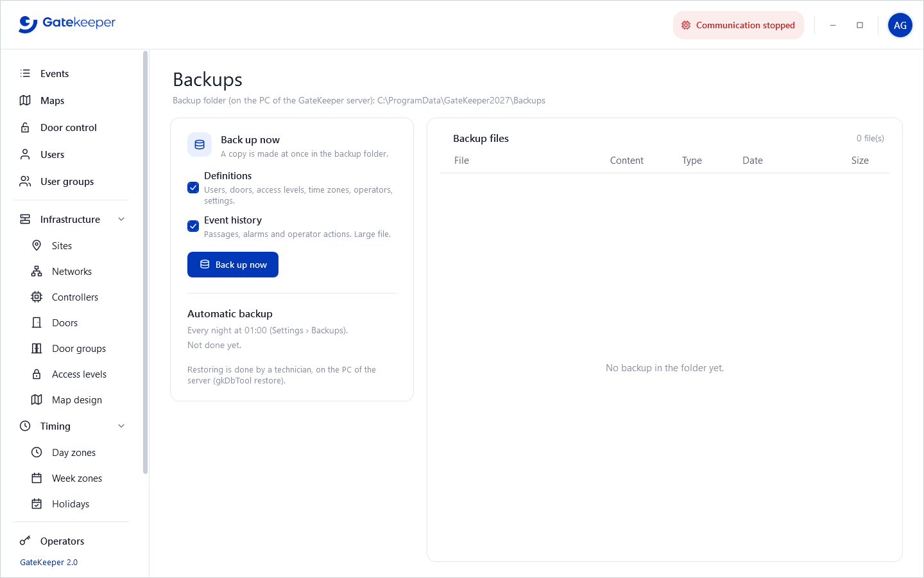Screen dimensions: 924x578
Task: Sort backup files by Date column
Action: [x=753, y=161]
